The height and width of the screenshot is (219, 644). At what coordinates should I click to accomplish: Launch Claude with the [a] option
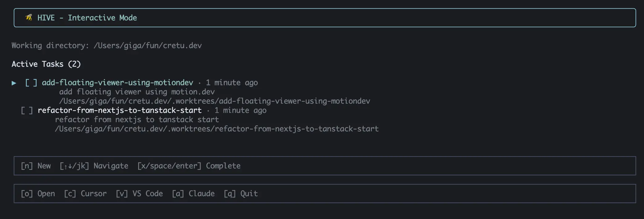pyautogui.click(x=193, y=194)
